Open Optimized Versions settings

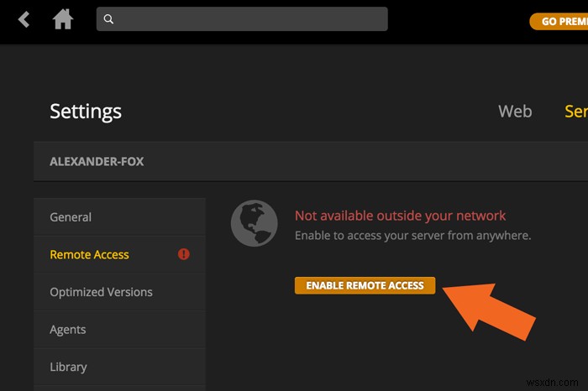tap(101, 292)
